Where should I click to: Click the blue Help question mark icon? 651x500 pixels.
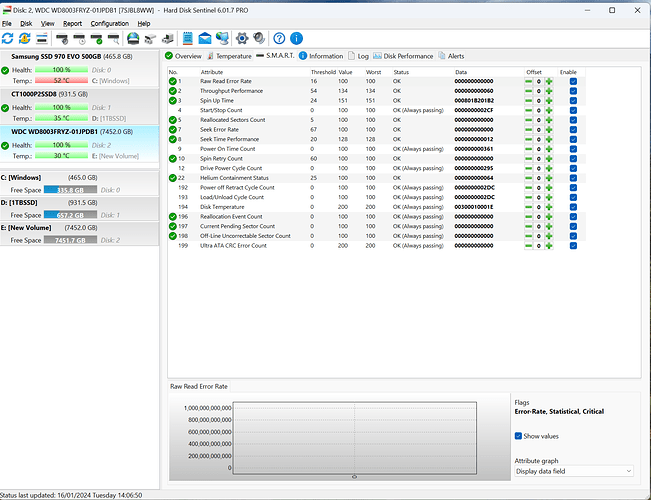click(278, 38)
